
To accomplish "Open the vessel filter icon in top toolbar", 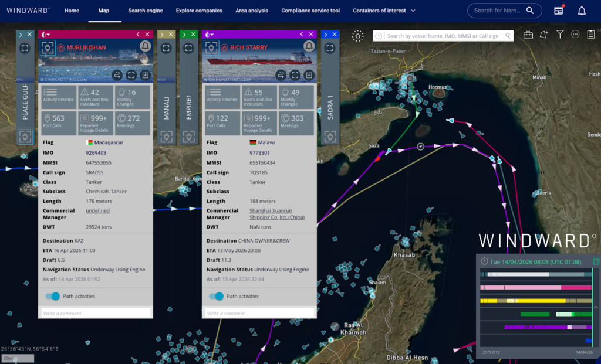I will (x=559, y=34).
